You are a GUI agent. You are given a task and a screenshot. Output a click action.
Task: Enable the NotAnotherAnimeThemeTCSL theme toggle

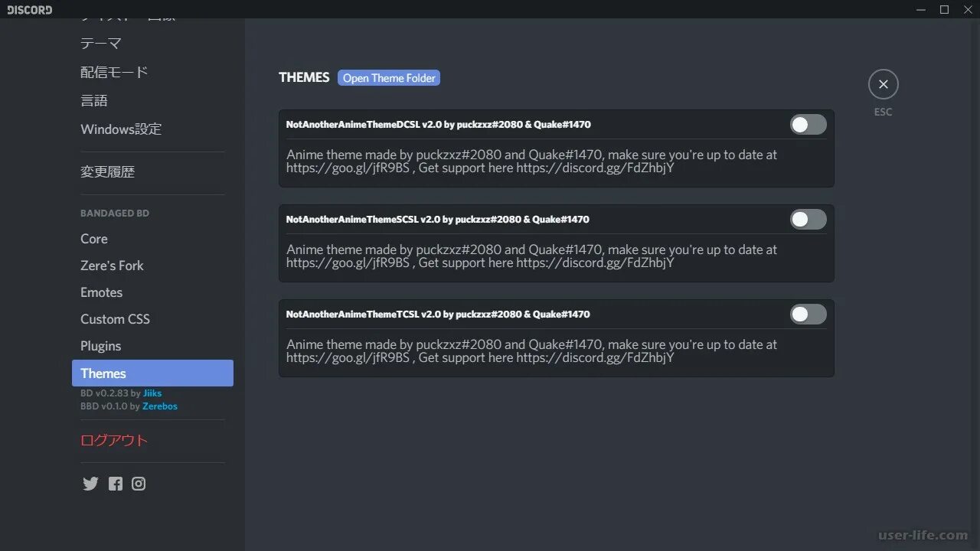(808, 315)
